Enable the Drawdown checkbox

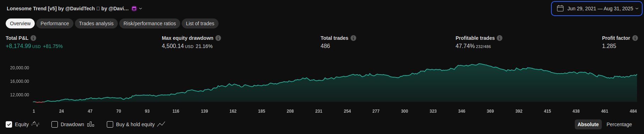pyautogui.click(x=55, y=124)
